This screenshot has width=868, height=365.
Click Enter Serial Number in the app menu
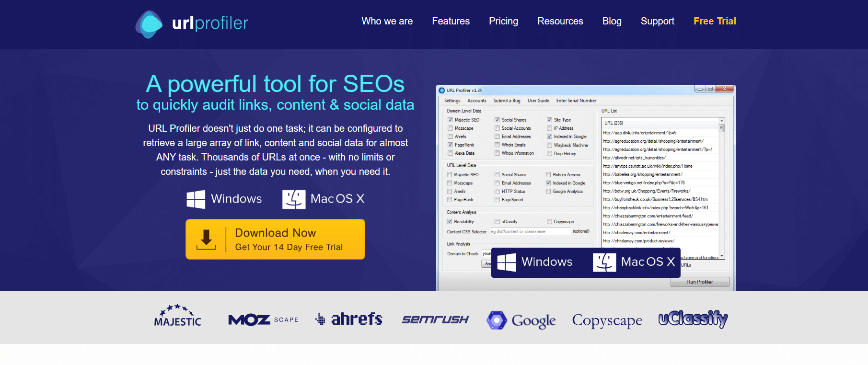point(576,101)
